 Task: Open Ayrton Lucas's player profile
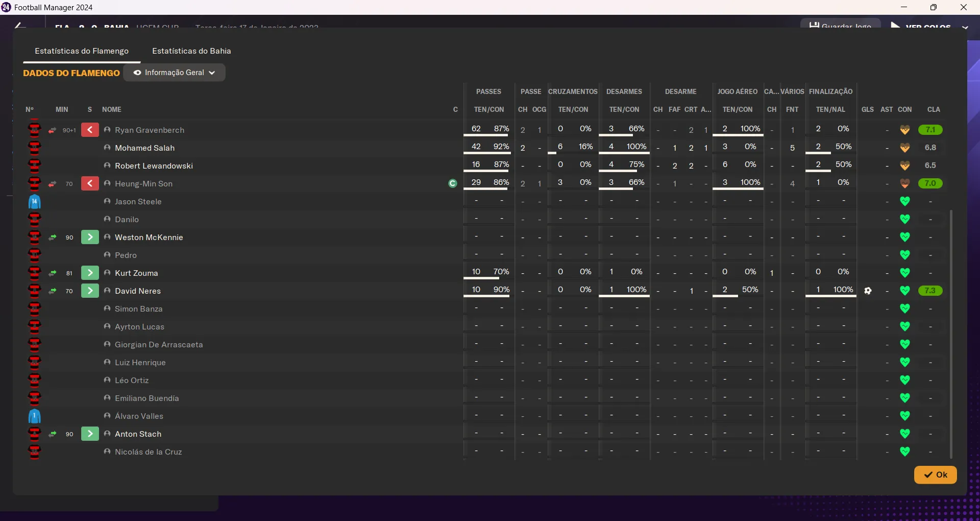point(140,327)
